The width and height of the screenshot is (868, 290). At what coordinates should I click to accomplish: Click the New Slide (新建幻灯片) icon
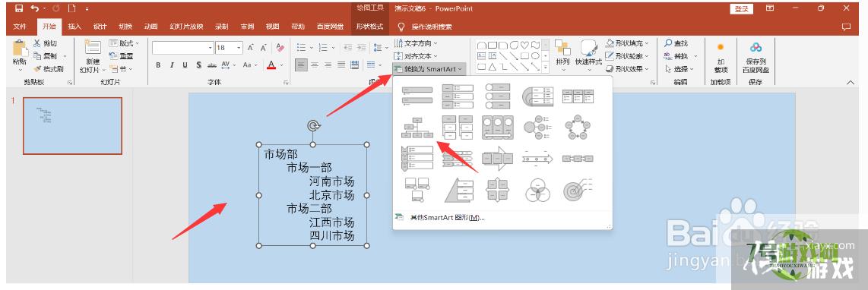pos(92,48)
